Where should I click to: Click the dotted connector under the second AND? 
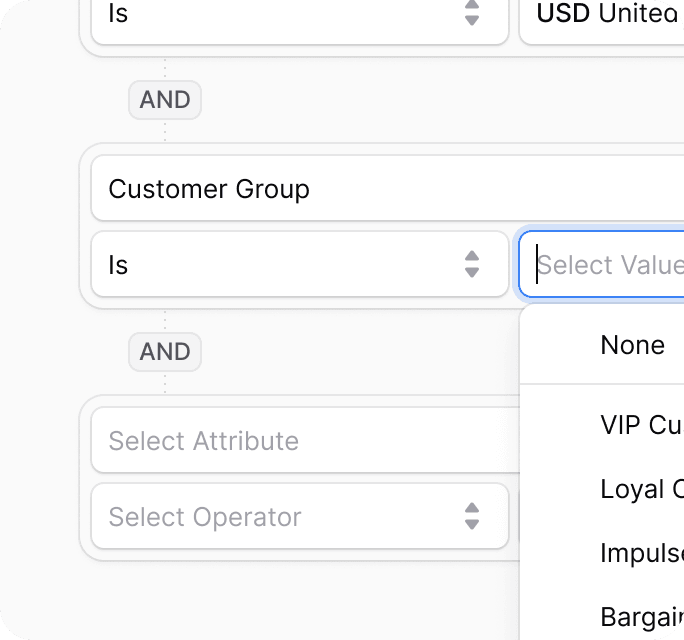[165, 384]
